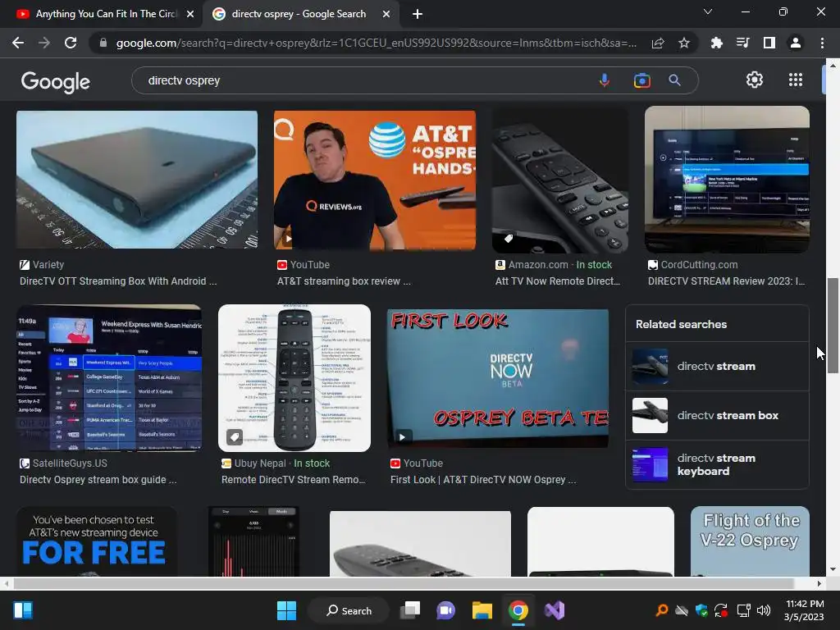Viewport: 840px width, 630px height.
Task: Open the AT&T Osprey hands-on YouTube thumbnail
Action: coord(374,180)
